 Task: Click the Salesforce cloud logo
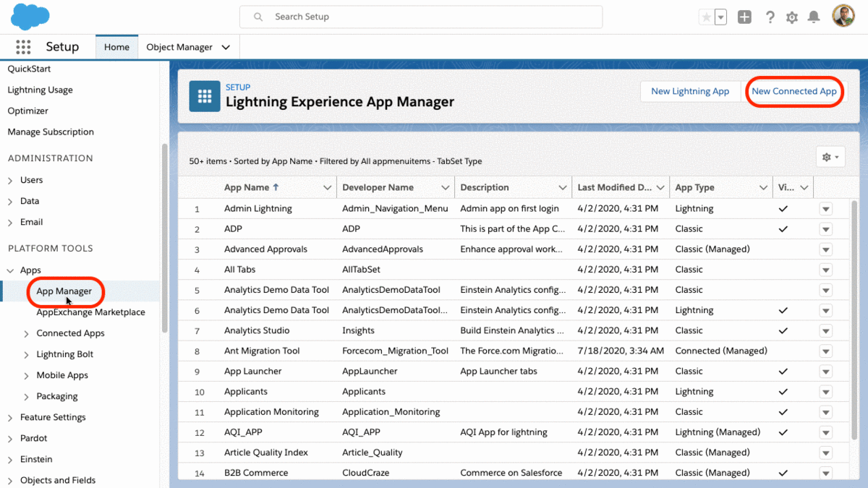[x=30, y=16]
